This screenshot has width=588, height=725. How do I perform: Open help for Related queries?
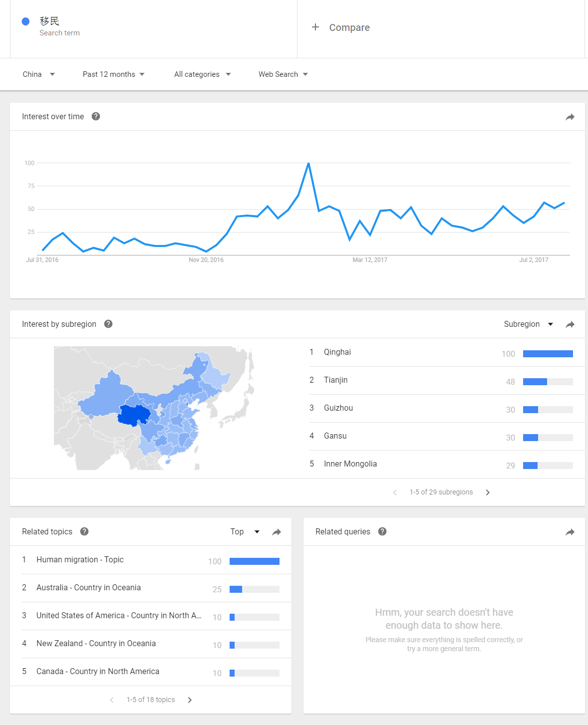[382, 531]
